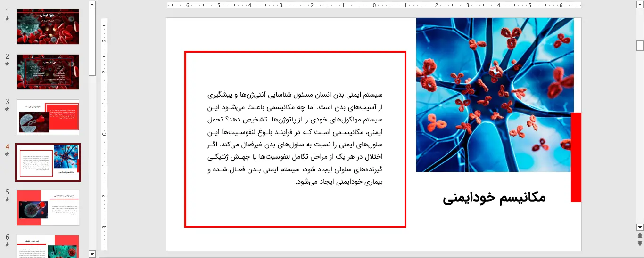
Task: Go to previous slide using double up arrow
Action: (x=640, y=235)
